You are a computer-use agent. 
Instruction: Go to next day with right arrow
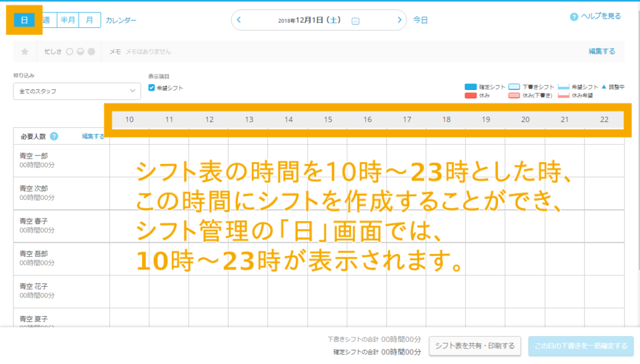point(399,20)
